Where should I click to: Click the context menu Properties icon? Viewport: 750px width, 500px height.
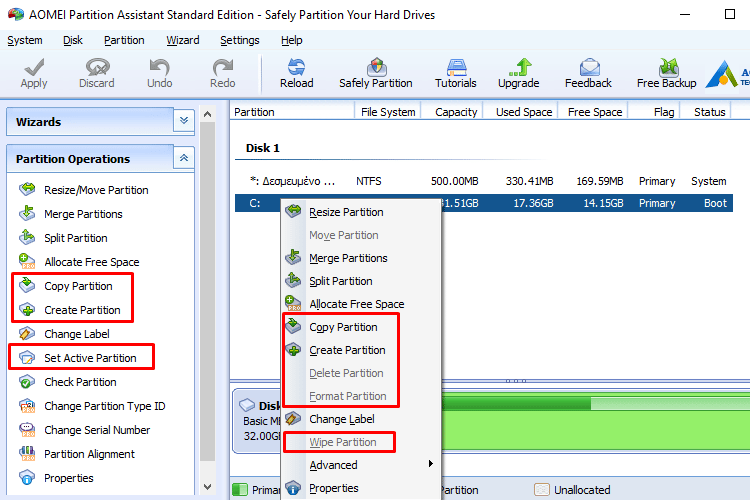[x=293, y=488]
